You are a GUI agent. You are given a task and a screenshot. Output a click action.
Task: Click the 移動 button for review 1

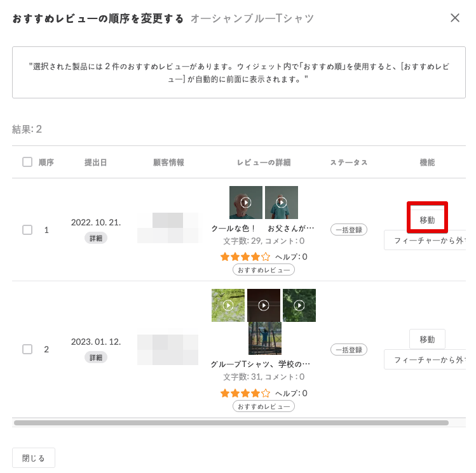pyautogui.click(x=427, y=220)
